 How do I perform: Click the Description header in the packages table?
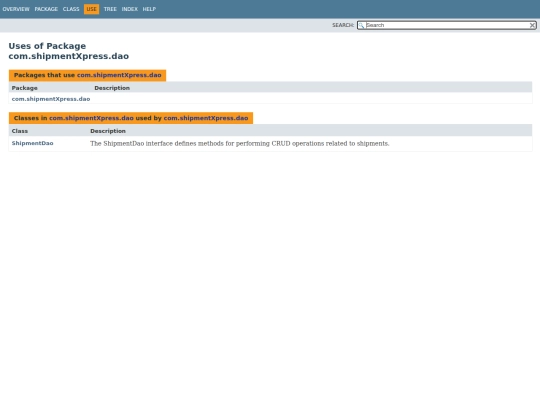coord(112,88)
